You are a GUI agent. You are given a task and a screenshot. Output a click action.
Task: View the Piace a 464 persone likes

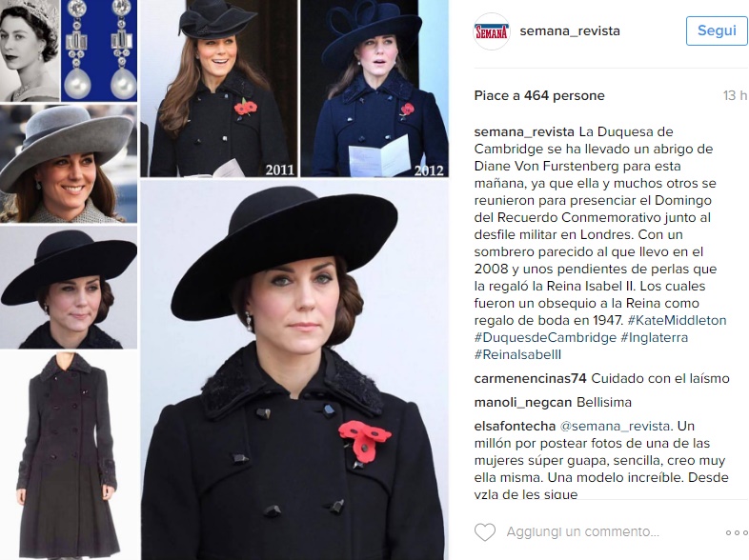(x=539, y=95)
